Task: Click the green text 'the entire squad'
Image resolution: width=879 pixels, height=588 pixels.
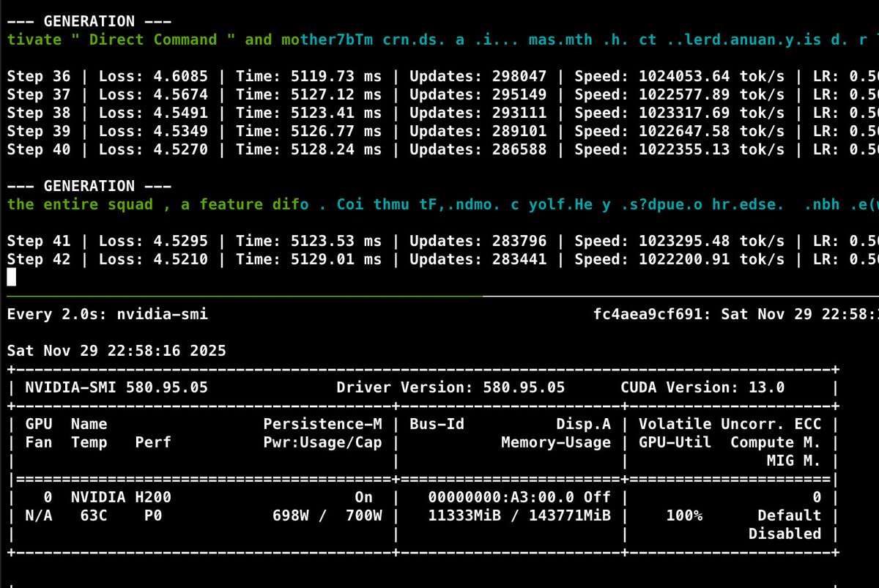Action: tap(81, 204)
